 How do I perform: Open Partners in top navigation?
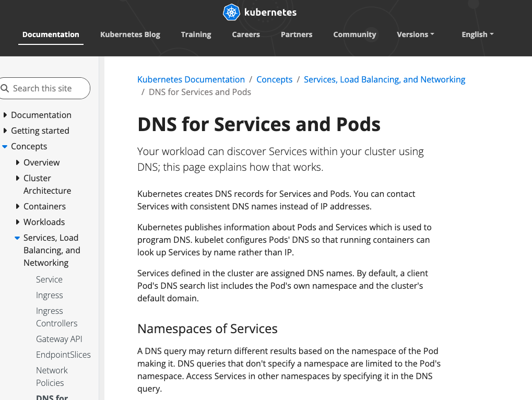[297, 34]
